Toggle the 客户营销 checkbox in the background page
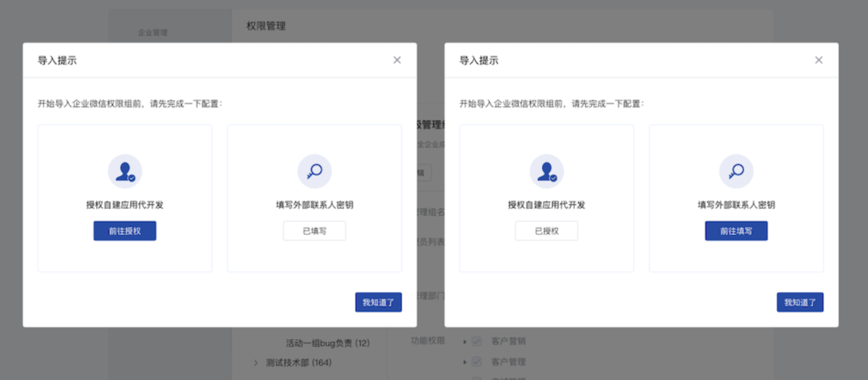The width and height of the screenshot is (868, 380). tap(477, 341)
